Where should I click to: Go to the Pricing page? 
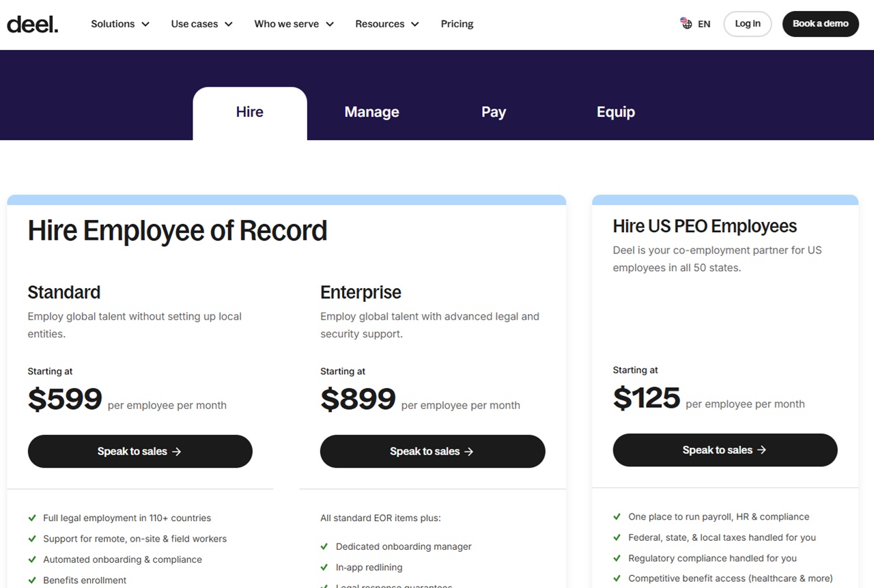click(x=457, y=24)
